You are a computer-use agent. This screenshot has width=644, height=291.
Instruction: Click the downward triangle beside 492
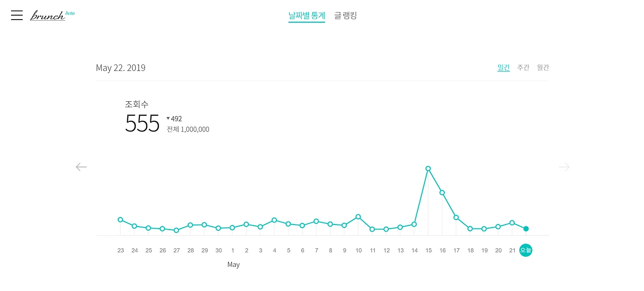168,119
